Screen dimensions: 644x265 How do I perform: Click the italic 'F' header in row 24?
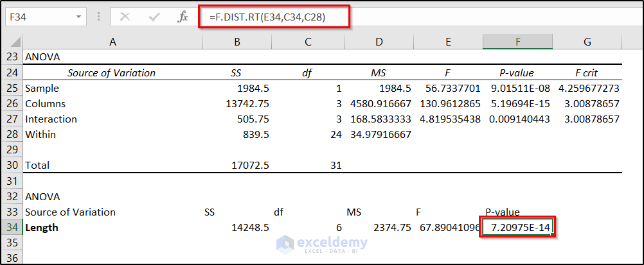(x=448, y=73)
